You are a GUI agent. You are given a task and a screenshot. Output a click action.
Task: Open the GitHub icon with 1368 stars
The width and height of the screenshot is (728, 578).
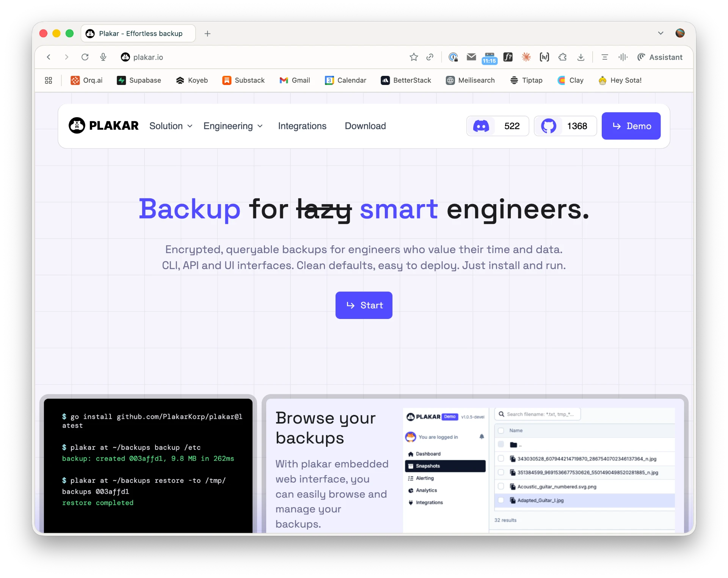548,126
